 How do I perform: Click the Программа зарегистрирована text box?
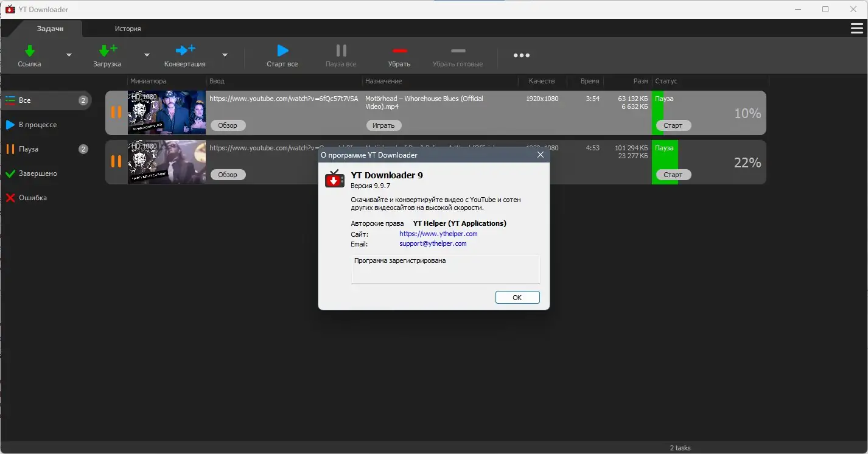[x=446, y=269]
